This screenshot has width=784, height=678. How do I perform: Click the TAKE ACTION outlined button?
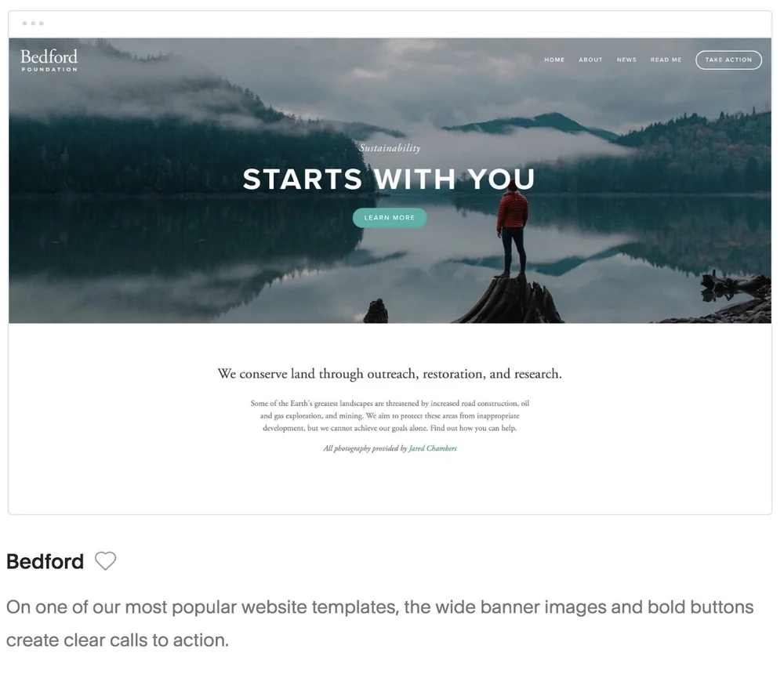point(728,60)
